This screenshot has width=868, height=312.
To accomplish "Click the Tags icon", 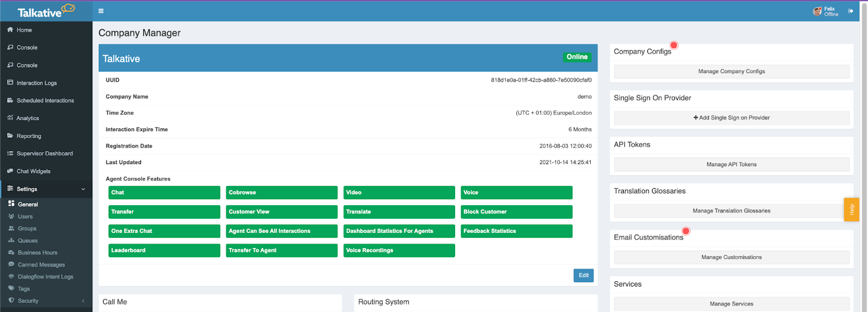I will pos(11,289).
